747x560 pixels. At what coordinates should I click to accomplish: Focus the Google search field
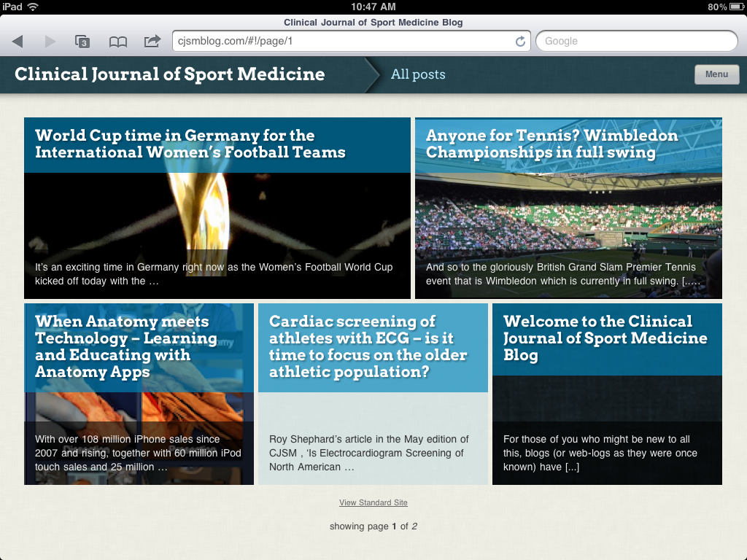coord(636,42)
